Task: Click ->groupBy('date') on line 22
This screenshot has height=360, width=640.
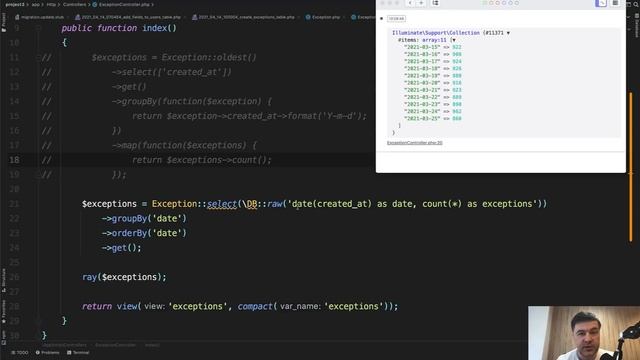Action: pyautogui.click(x=144, y=218)
